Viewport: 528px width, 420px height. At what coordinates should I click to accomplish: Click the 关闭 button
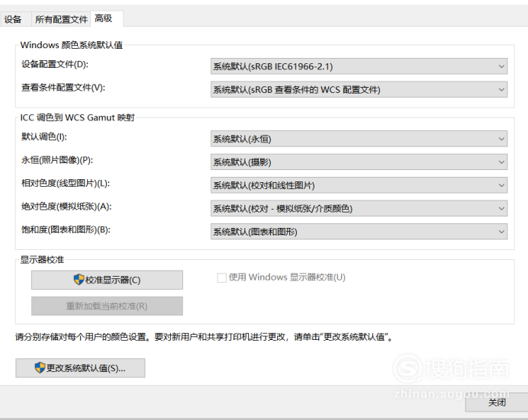tap(497, 402)
